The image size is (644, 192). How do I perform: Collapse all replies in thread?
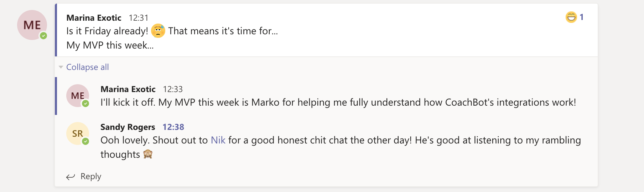click(x=88, y=67)
